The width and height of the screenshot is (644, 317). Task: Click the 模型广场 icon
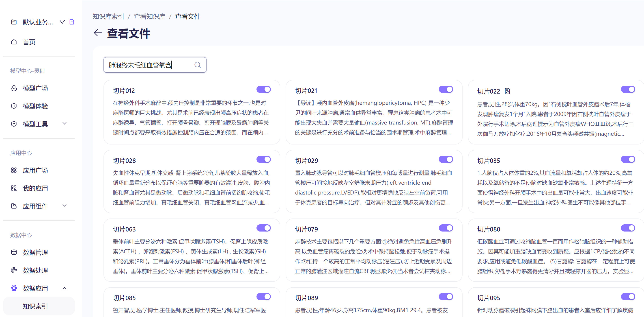coord(14,88)
